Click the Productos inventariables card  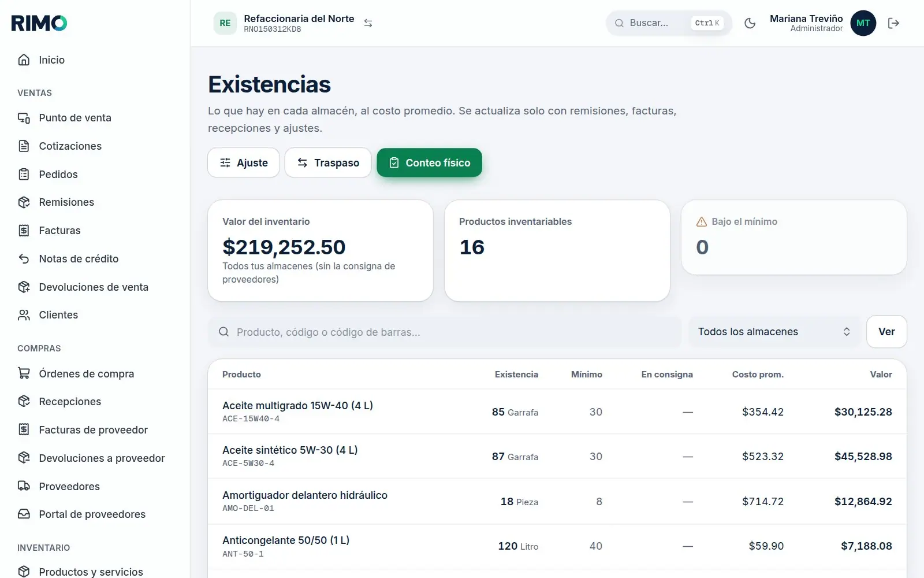[557, 251]
